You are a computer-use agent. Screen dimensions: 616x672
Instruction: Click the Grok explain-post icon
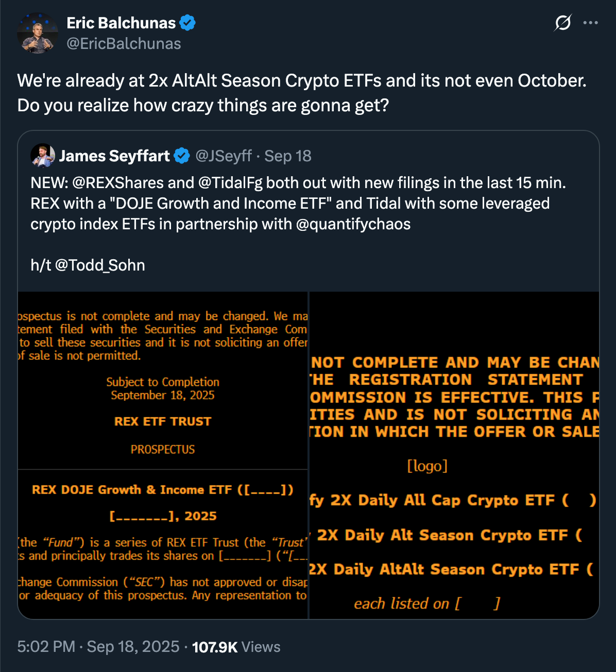[563, 23]
